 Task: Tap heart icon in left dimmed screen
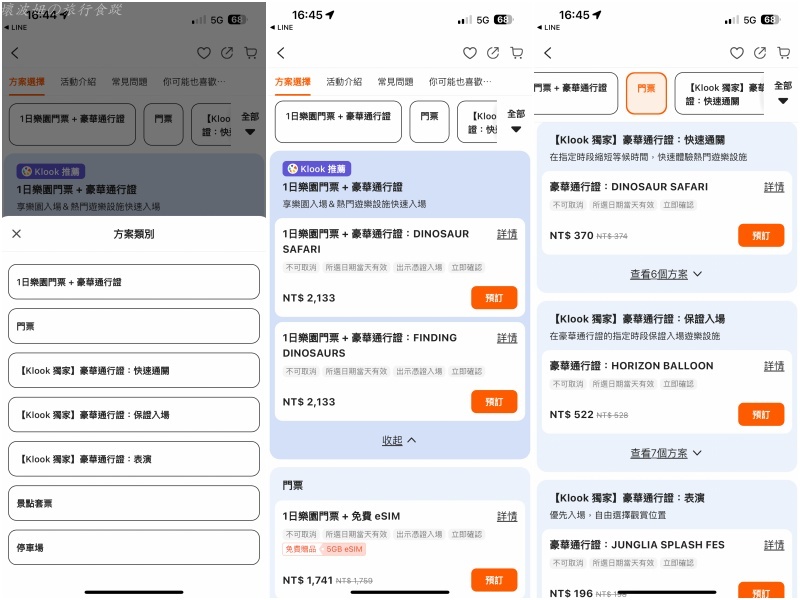(204, 53)
